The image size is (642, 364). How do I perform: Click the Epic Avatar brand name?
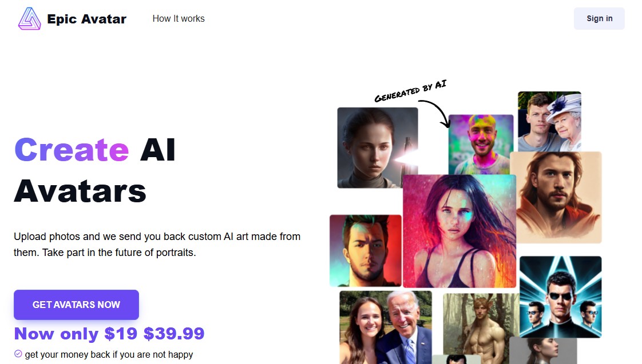point(87,19)
